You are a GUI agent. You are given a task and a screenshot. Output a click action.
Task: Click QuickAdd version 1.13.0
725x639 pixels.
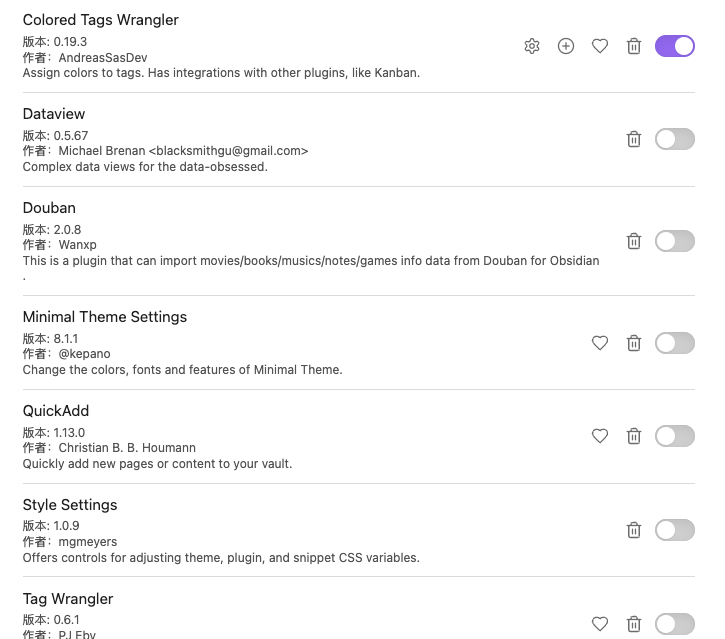[69, 432]
